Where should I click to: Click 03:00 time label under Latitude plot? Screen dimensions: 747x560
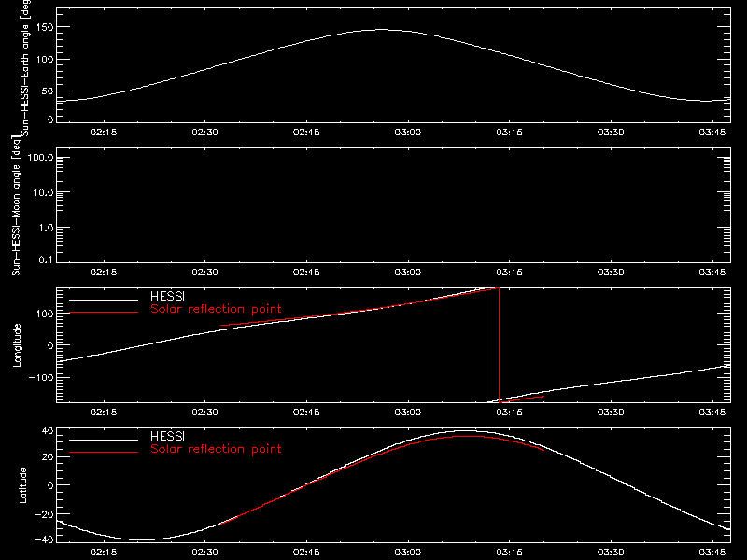[408, 552]
